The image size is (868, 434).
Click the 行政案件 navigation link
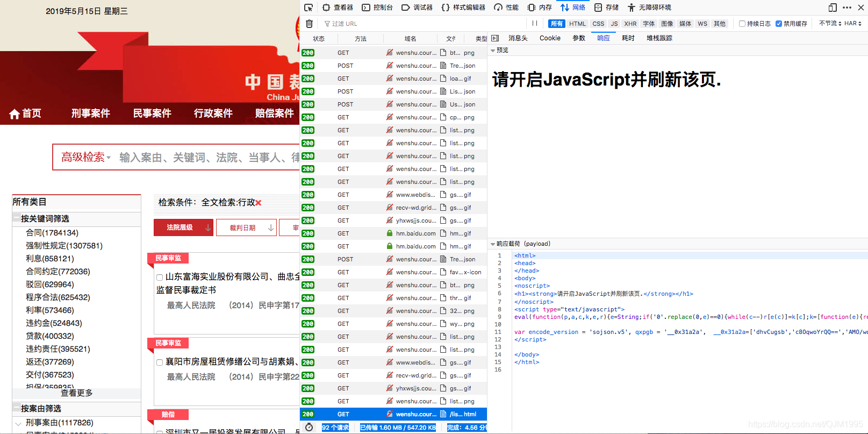coord(213,113)
